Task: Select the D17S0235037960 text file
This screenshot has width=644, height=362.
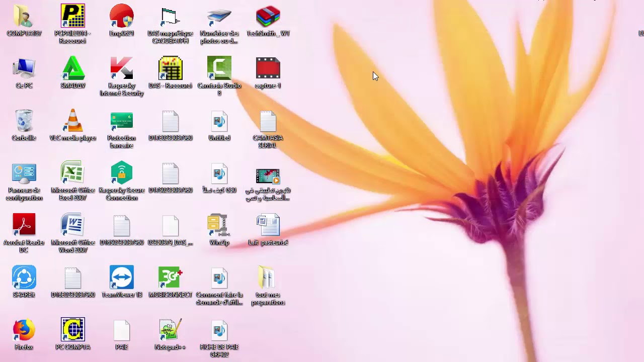Action: [x=171, y=173]
